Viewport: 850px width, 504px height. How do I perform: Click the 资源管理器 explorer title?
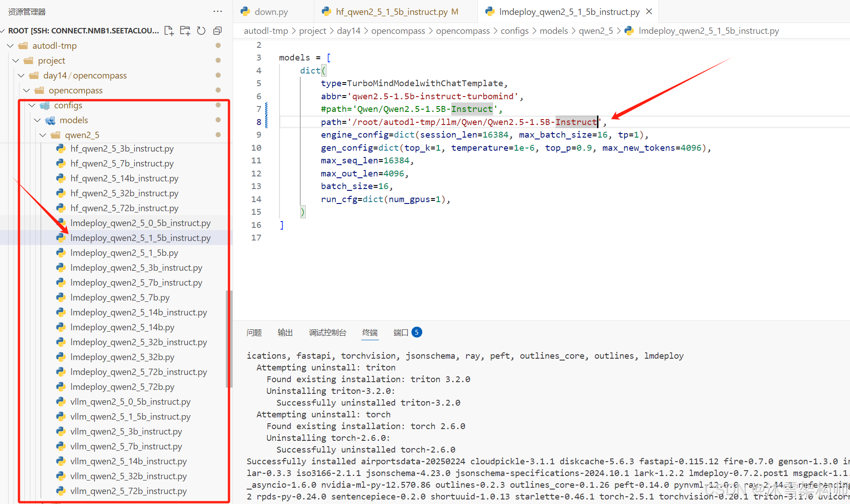click(27, 12)
